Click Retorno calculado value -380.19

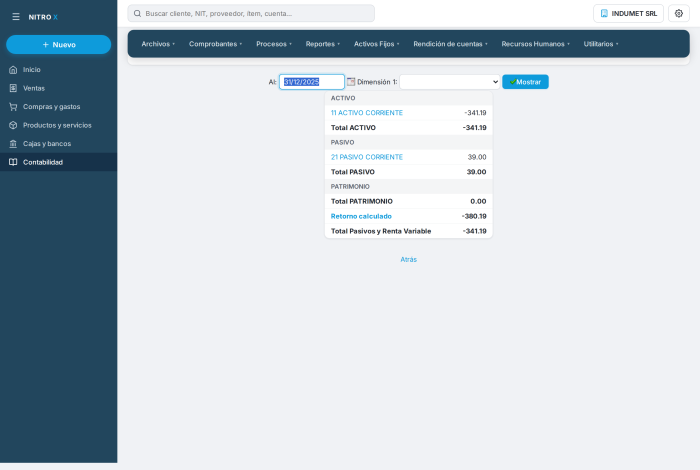pos(474,216)
